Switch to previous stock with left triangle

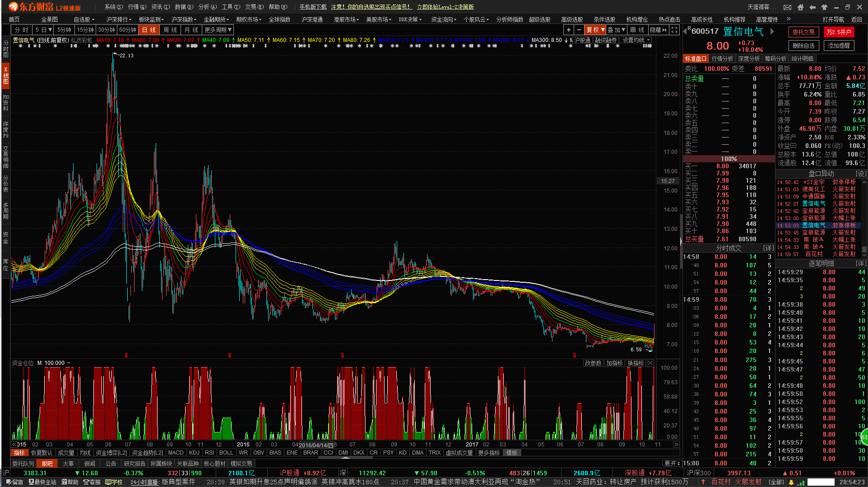pos(685,31)
